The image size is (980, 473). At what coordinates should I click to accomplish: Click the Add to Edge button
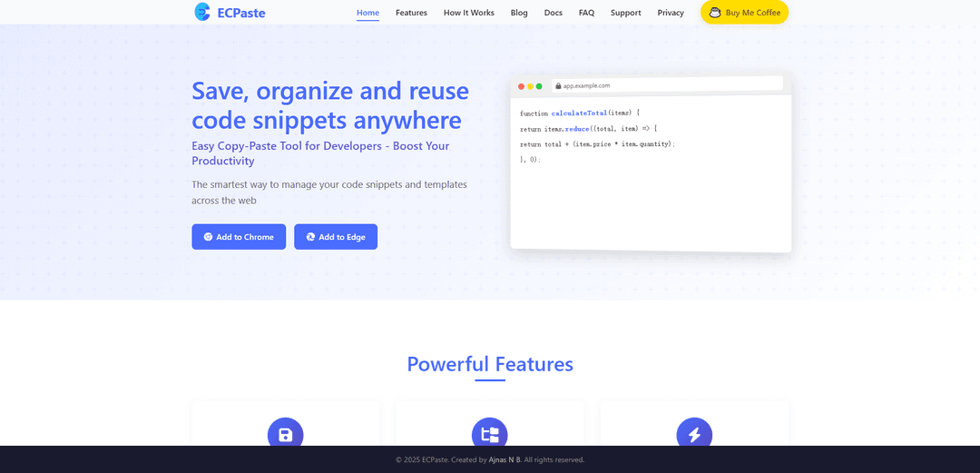[336, 237]
